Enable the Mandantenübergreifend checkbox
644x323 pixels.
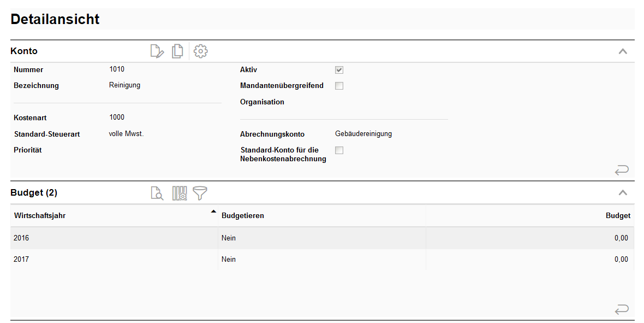tap(339, 86)
